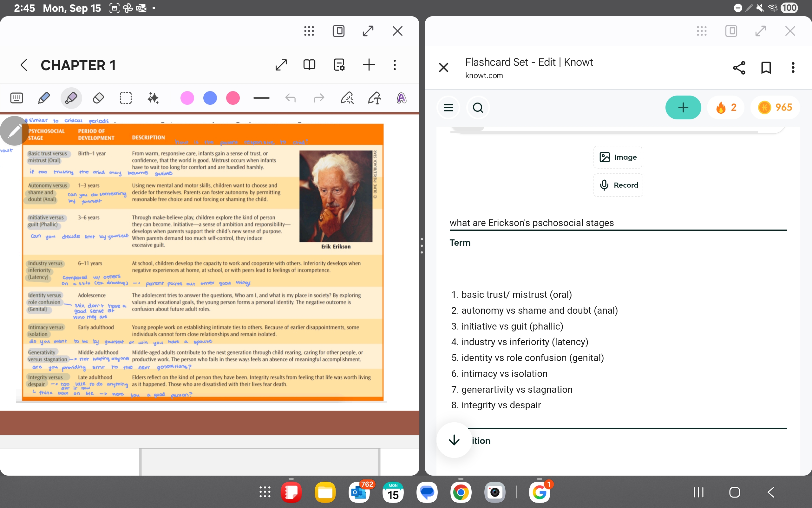Edit the definition text starting with basic trust

coord(618,350)
